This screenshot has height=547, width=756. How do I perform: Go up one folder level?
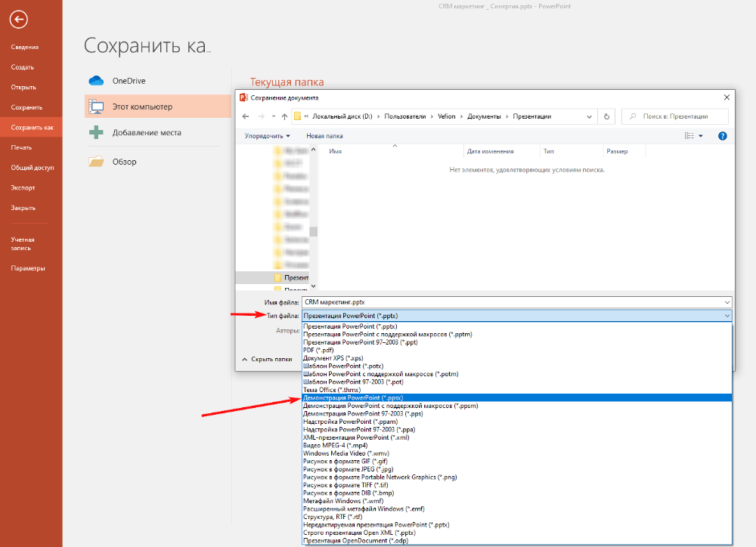(284, 116)
